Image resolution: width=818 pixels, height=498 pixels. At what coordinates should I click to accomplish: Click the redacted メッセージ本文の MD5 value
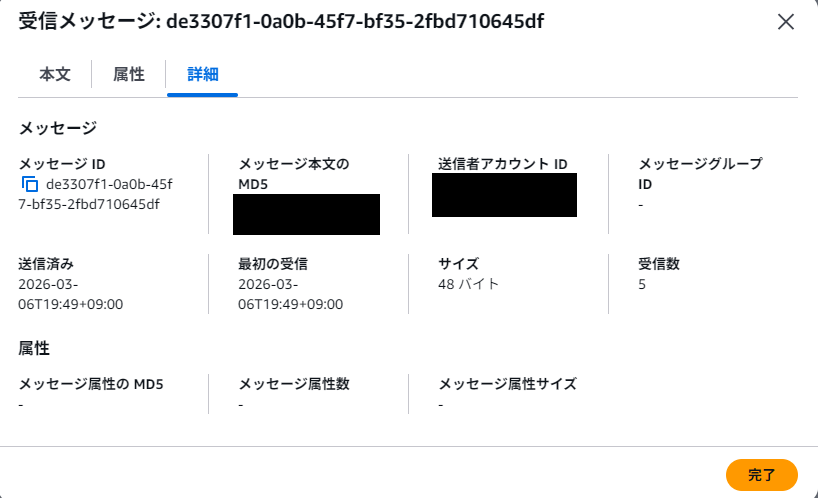pyautogui.click(x=306, y=214)
